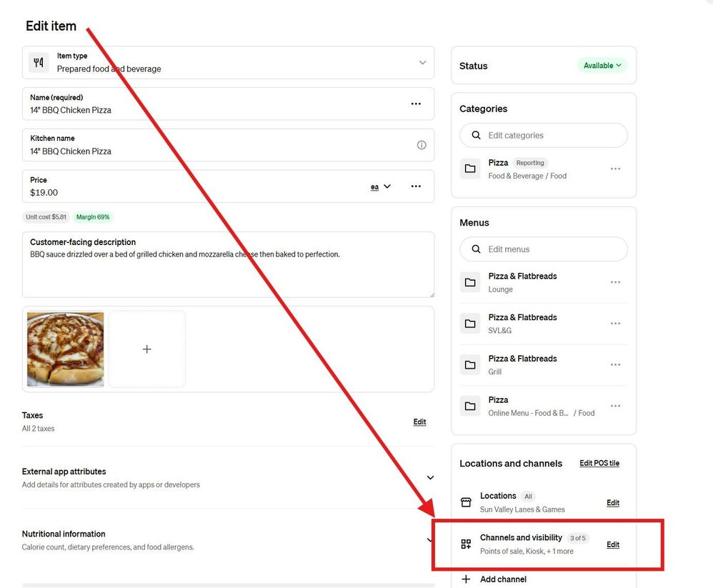Expand the Item type dropdown
This screenshot has width=713, height=588.
click(x=422, y=63)
